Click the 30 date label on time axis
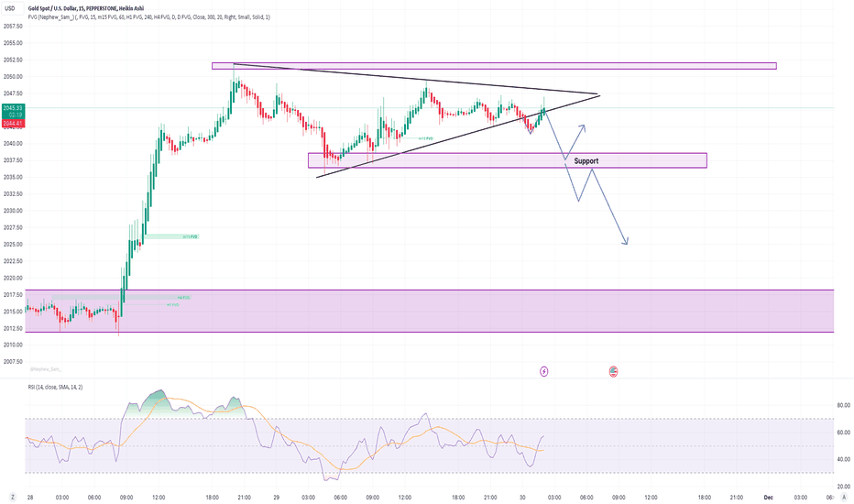 click(x=522, y=498)
